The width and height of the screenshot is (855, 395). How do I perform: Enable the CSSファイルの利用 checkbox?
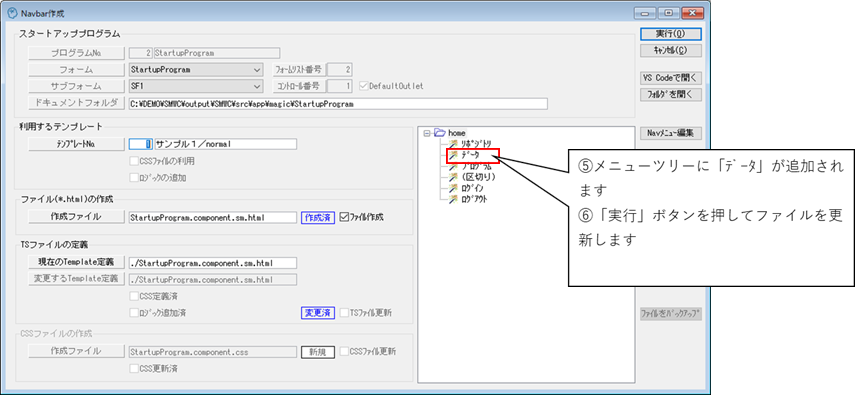(x=134, y=161)
